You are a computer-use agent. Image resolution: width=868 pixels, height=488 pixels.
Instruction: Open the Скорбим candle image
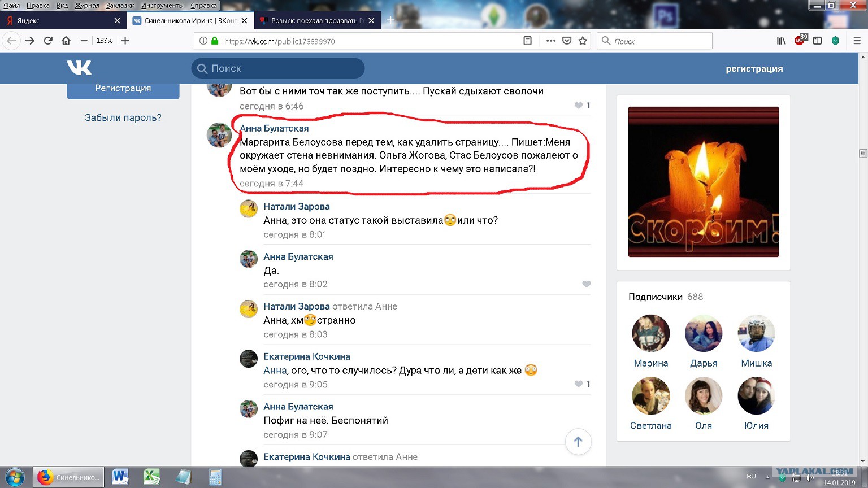point(704,182)
